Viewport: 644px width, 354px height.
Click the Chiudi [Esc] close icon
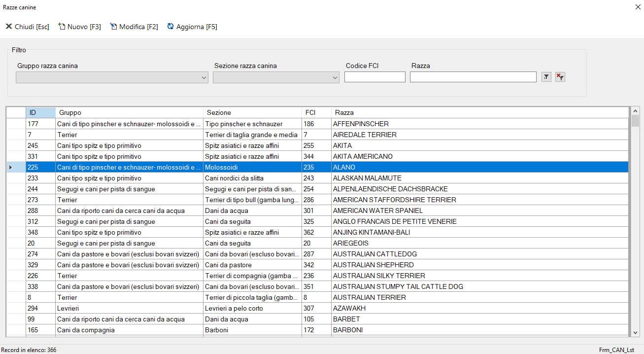click(x=9, y=27)
